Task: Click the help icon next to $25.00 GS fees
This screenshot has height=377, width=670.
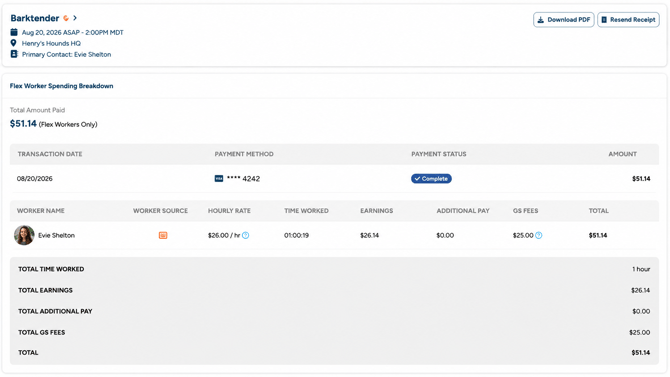Action: pyautogui.click(x=539, y=236)
